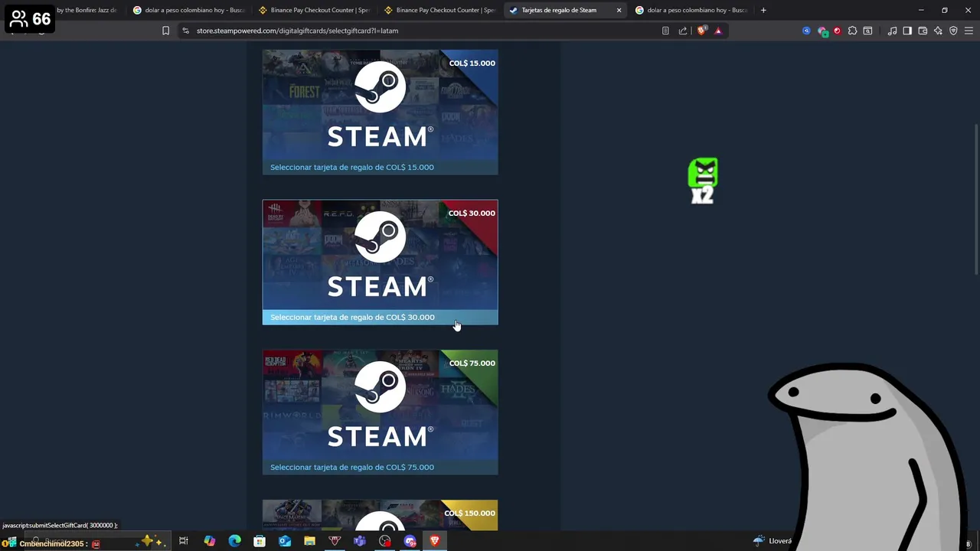Open Brave Wallet icon
This screenshot has width=980, height=551.
[923, 31]
